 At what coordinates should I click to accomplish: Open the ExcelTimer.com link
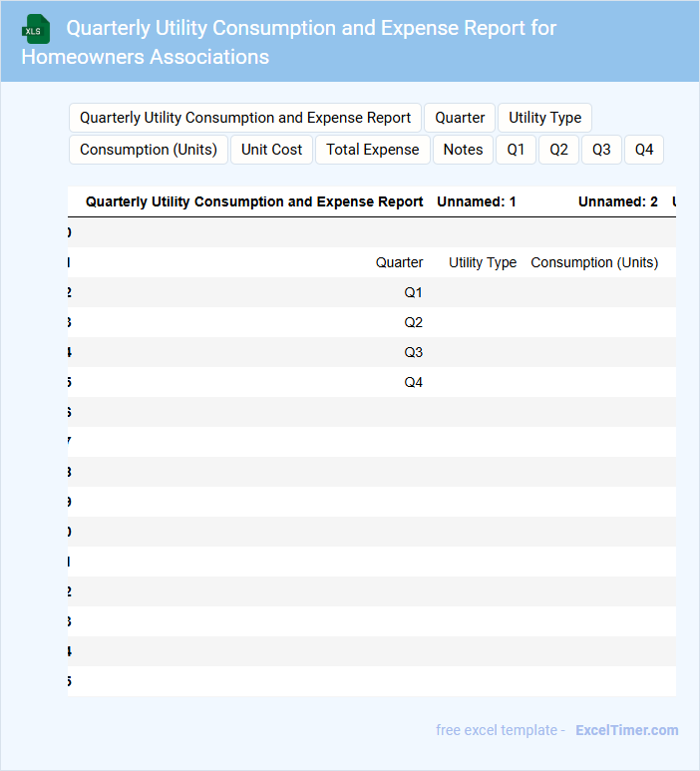(627, 730)
